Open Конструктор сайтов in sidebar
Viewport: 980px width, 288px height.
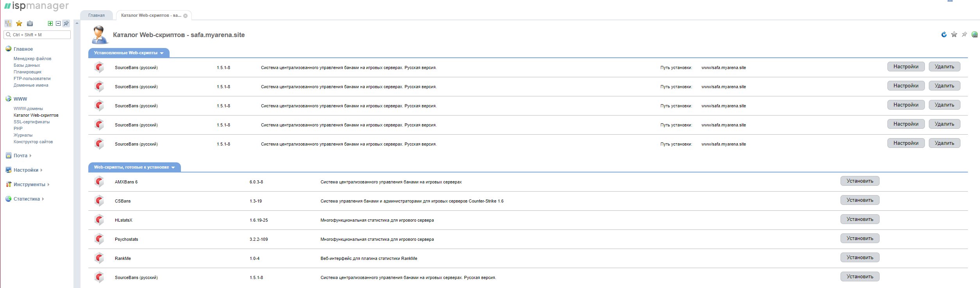click(33, 142)
